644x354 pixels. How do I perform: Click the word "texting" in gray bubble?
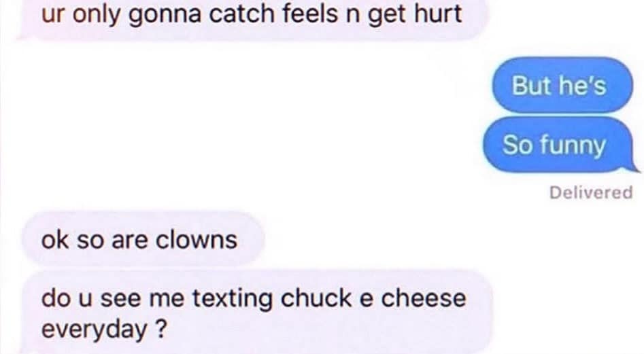coord(233,298)
